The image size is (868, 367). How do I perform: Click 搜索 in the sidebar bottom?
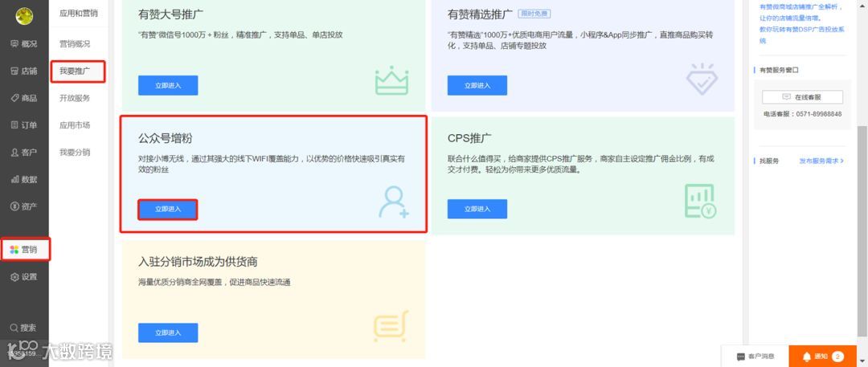(x=24, y=328)
